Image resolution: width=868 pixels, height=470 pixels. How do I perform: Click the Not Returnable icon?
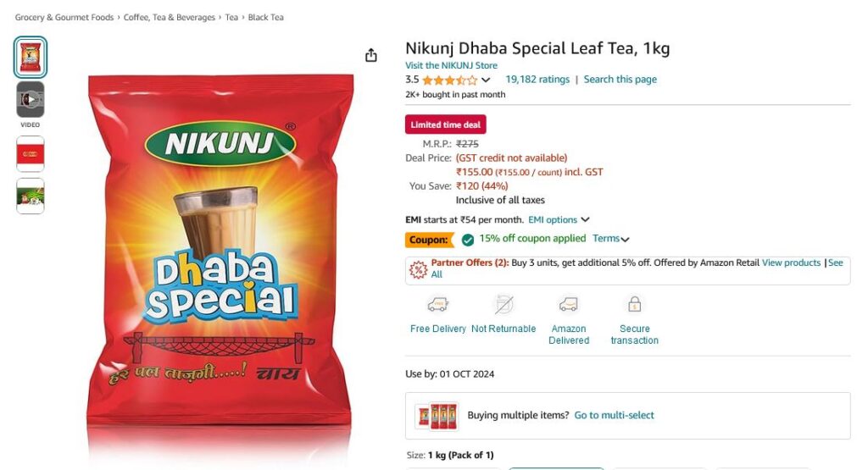(x=504, y=305)
